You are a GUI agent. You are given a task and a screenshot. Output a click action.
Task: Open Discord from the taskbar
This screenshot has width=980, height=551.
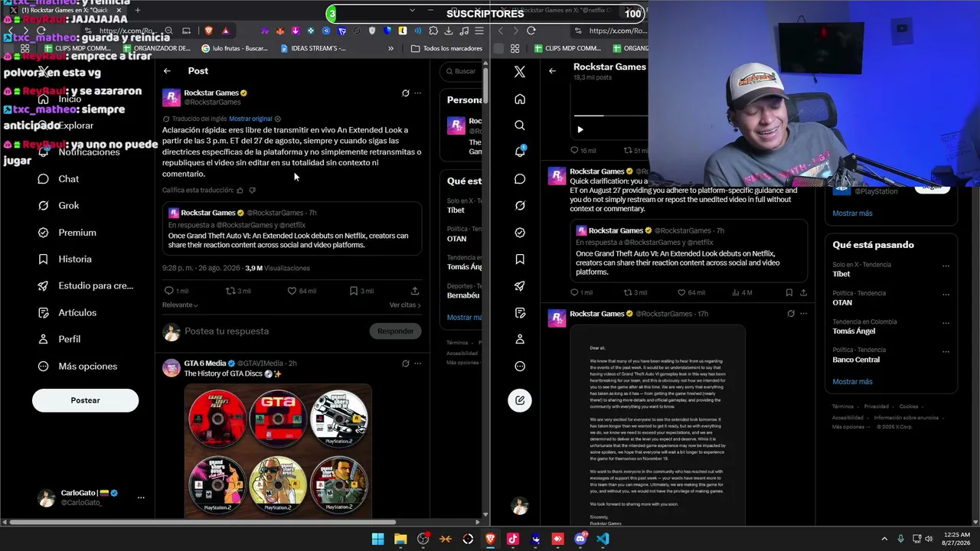tap(580, 539)
